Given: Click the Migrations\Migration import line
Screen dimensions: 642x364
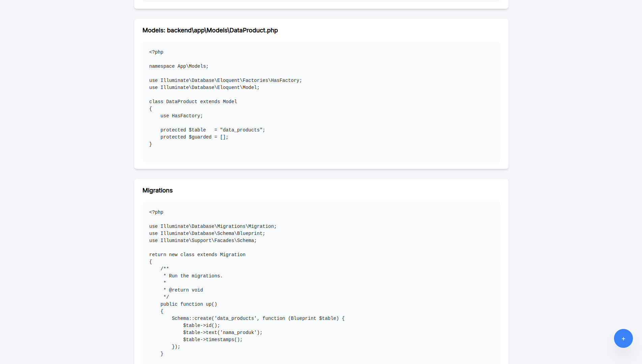Looking at the screenshot, I should click(x=212, y=226).
